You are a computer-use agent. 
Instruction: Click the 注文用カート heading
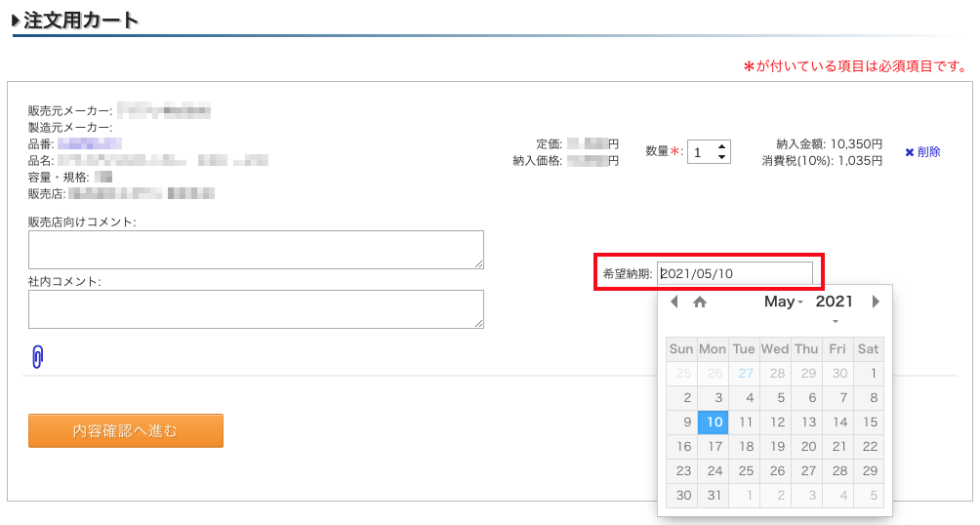pos(81,20)
